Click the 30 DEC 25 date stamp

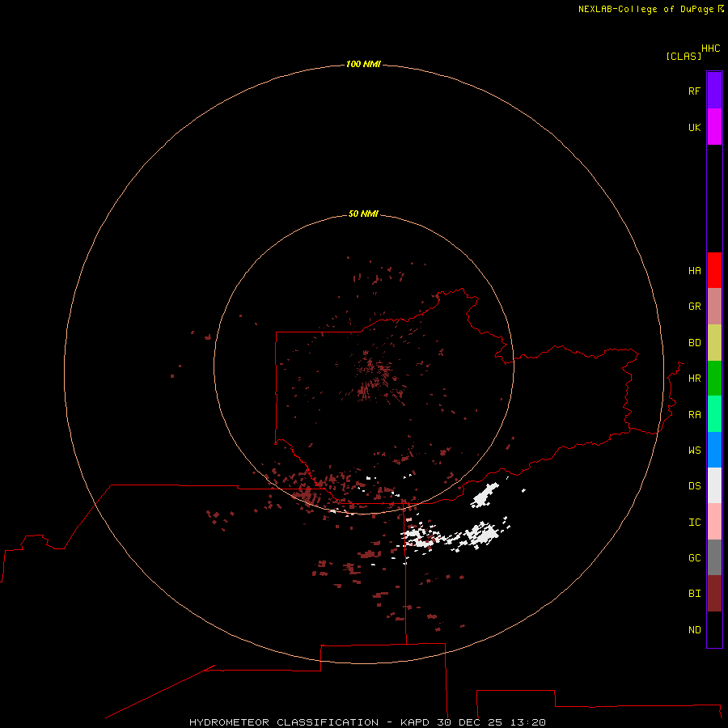click(469, 722)
